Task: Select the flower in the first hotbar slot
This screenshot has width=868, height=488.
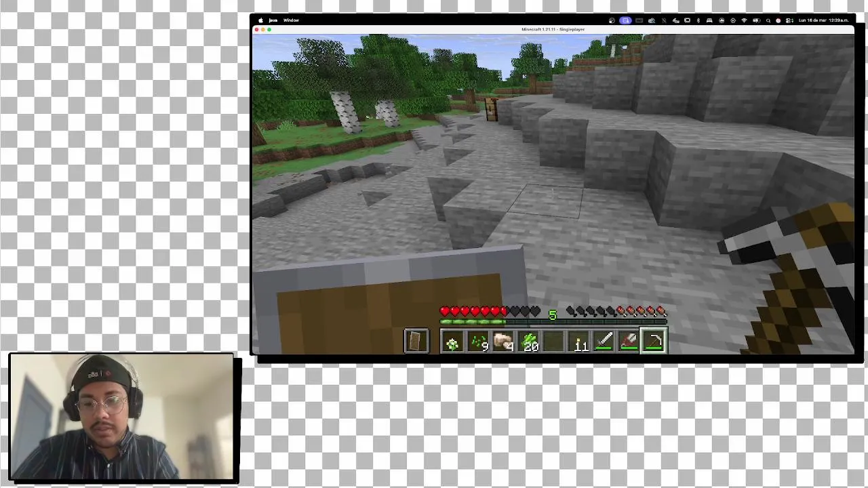Action: (452, 340)
